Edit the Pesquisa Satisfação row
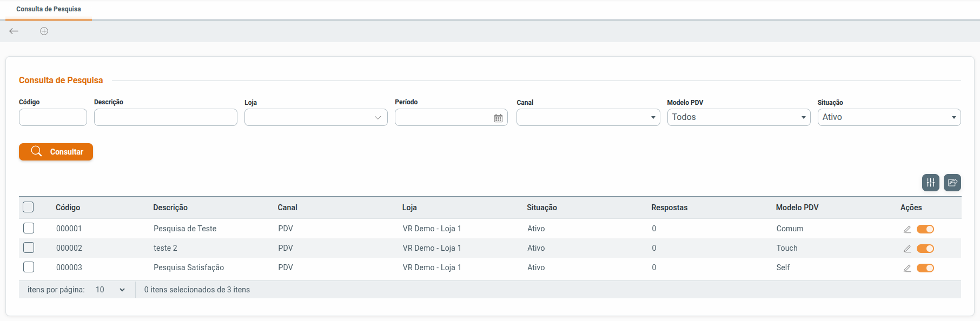The image size is (980, 321). pyautogui.click(x=907, y=268)
